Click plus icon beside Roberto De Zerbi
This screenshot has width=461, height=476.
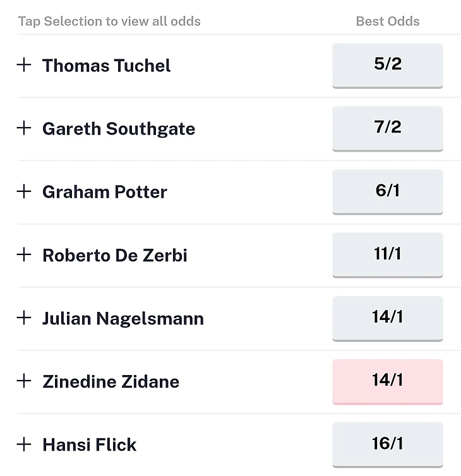24,254
